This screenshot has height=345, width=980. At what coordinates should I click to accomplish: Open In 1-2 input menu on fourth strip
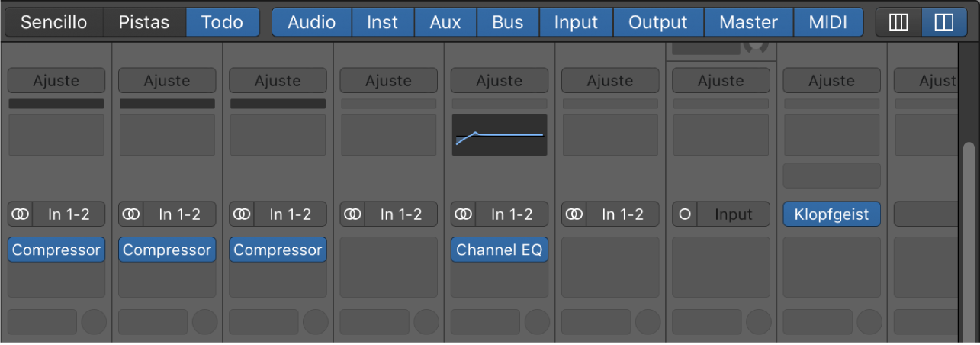pos(401,214)
